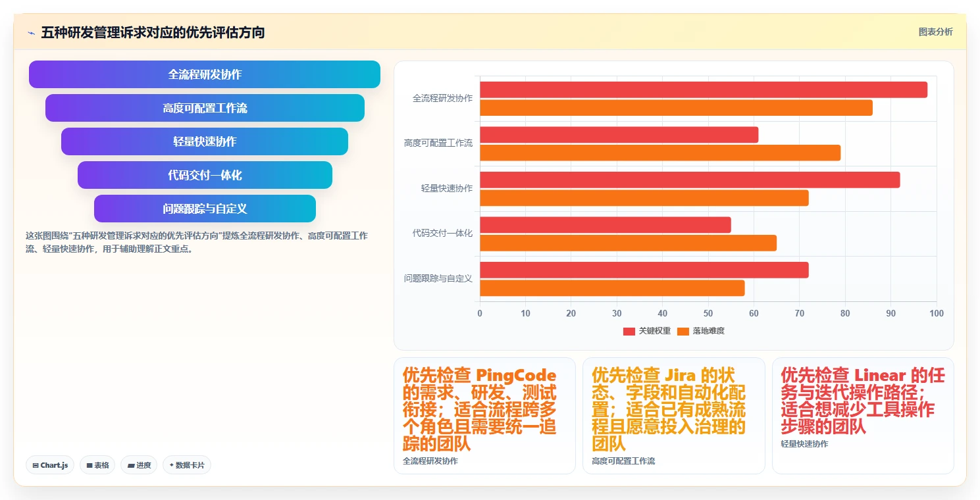
Task: Select the 问题跟踪与自定义 funnel bar
Action: pos(205,209)
